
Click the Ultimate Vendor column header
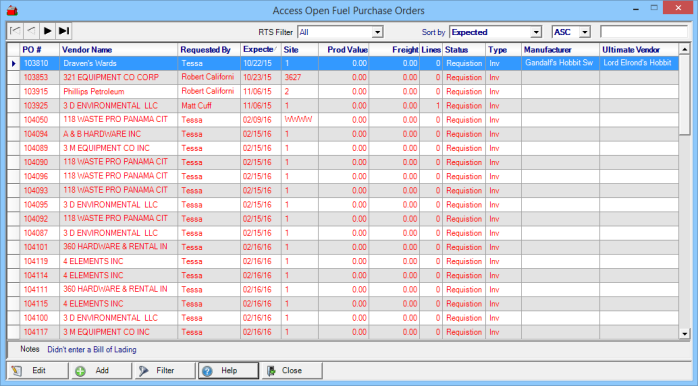pos(639,49)
